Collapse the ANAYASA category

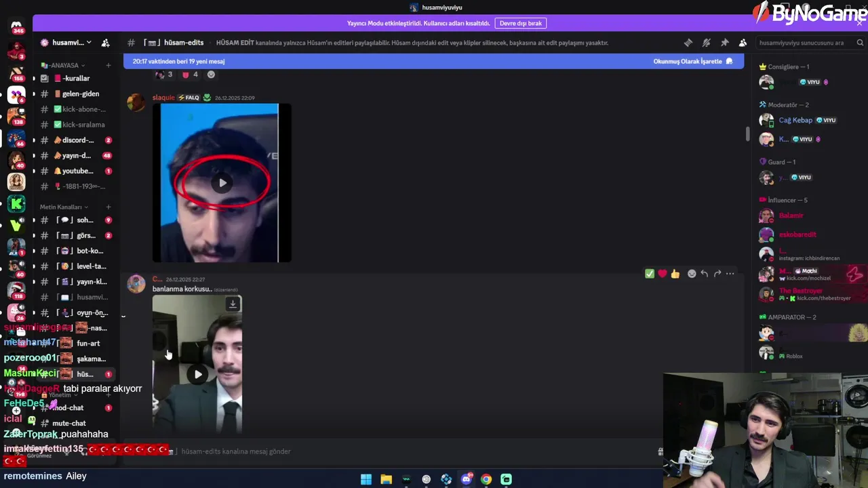click(64, 66)
